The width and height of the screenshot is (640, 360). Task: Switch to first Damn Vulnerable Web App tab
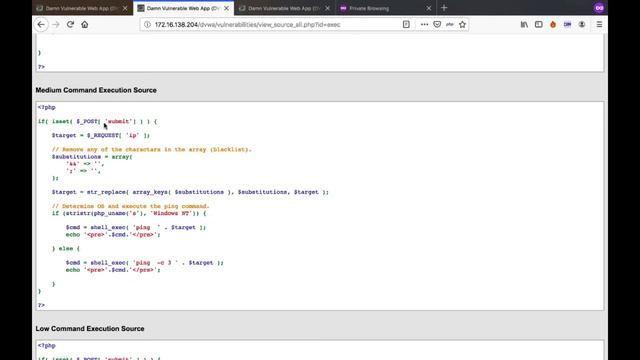click(x=82, y=8)
